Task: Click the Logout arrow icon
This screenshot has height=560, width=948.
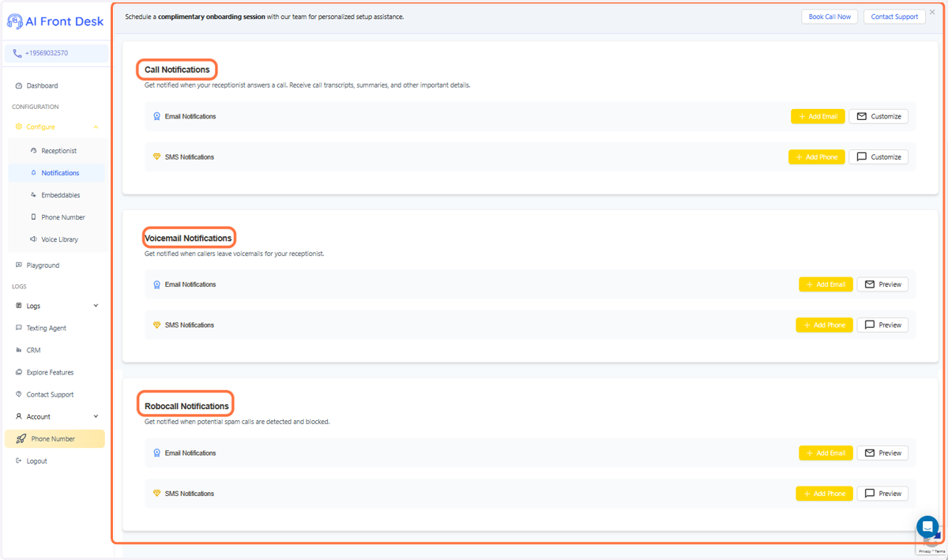Action: pos(19,460)
